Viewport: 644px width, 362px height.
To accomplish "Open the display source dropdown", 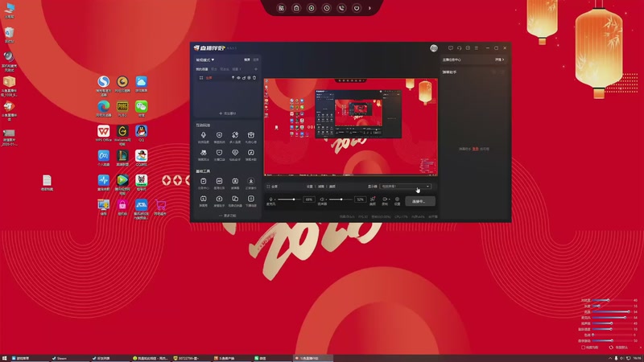I will tap(406, 187).
